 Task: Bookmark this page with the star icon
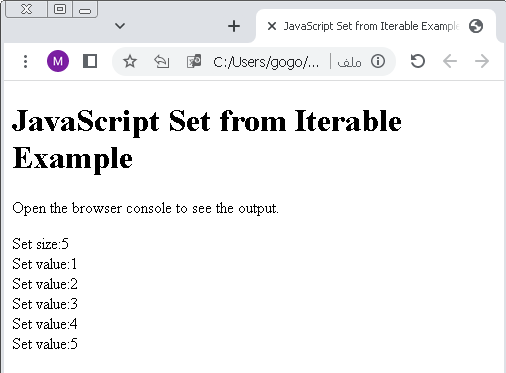click(130, 61)
